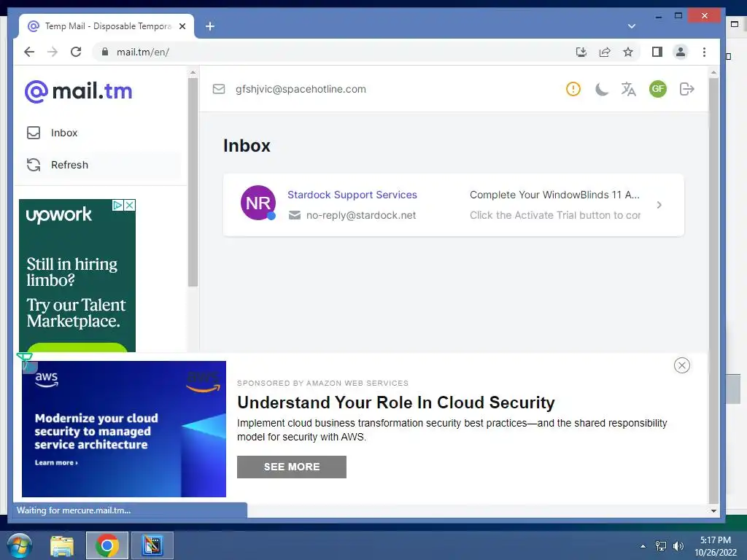Image resolution: width=747 pixels, height=560 pixels.
Task: Click page scrollbar down arrow
Action: 713,511
